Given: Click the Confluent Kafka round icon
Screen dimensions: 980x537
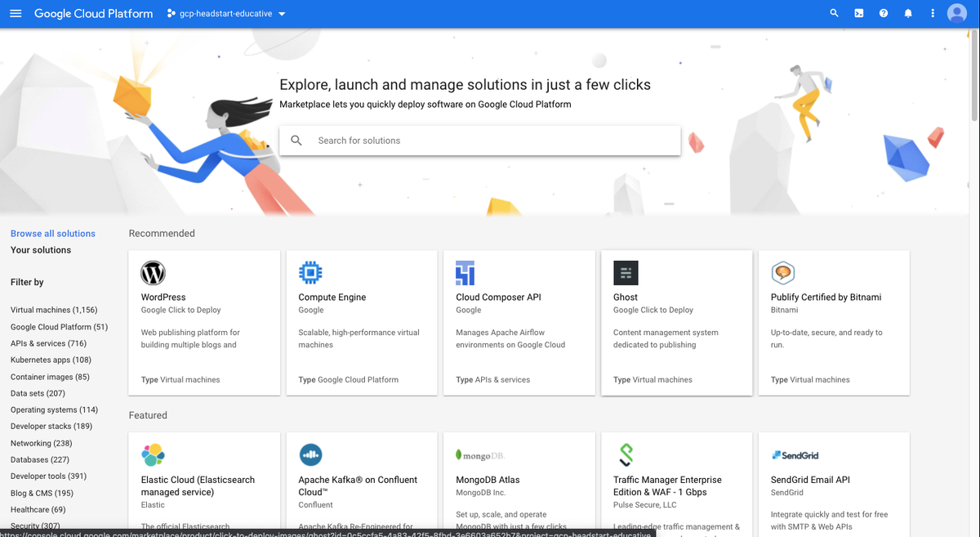Looking at the screenshot, I should pyautogui.click(x=310, y=454).
